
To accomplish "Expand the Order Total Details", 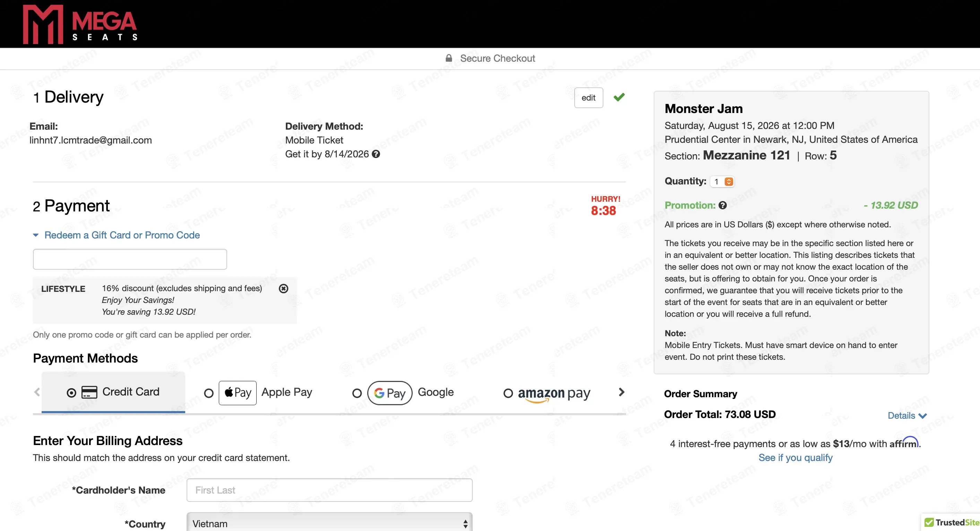I will pos(907,415).
